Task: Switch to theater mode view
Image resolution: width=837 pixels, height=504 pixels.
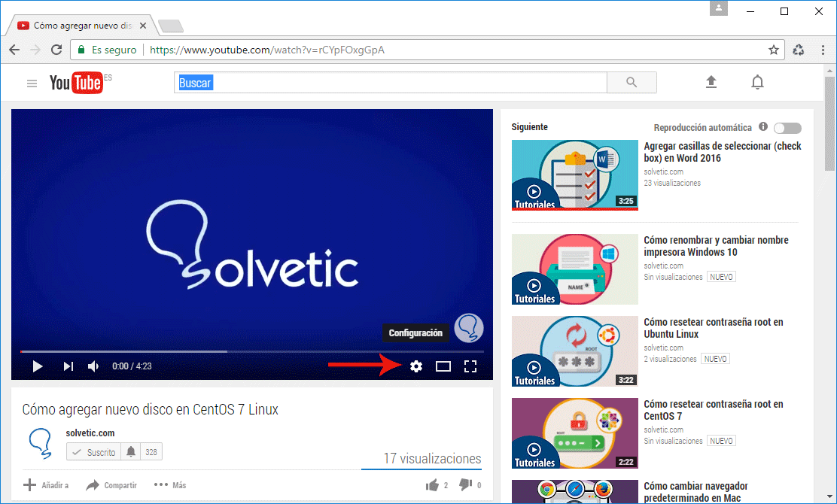Action: (x=443, y=366)
